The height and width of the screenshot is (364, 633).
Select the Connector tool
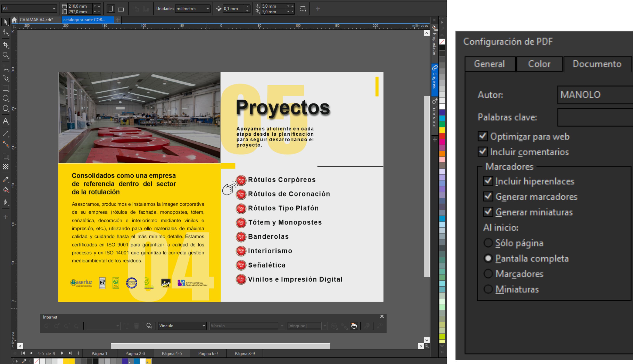(6, 144)
